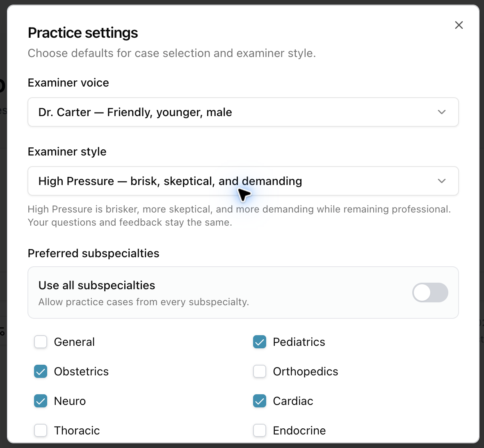Uncheck the Obstetrics checkbox
Screen dimensions: 484x448
point(41,371)
